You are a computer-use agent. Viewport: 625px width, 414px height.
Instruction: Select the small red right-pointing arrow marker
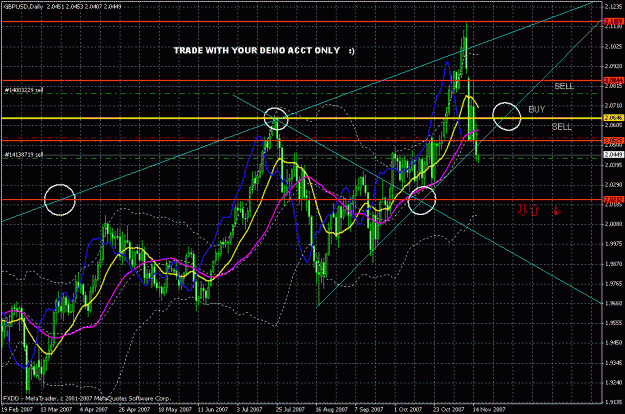pos(557,211)
